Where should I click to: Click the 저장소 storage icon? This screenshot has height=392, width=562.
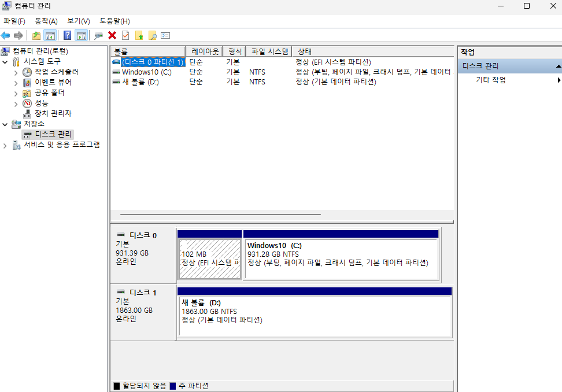point(16,124)
